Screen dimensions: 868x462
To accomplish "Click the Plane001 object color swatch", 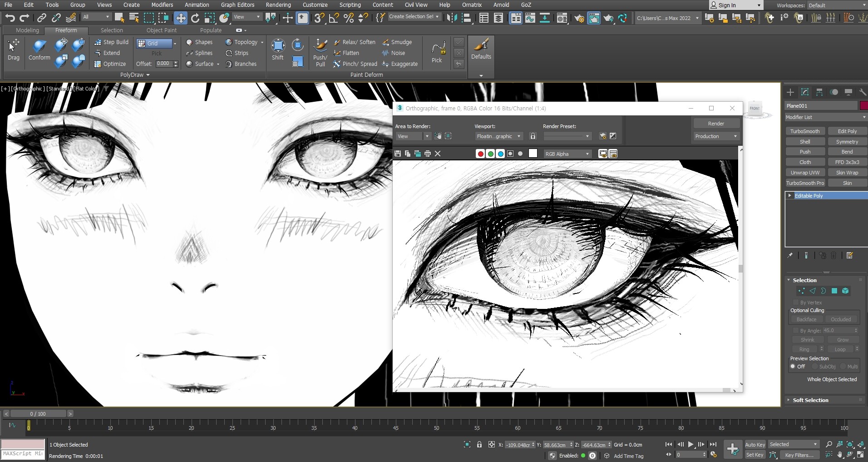I will [x=863, y=106].
